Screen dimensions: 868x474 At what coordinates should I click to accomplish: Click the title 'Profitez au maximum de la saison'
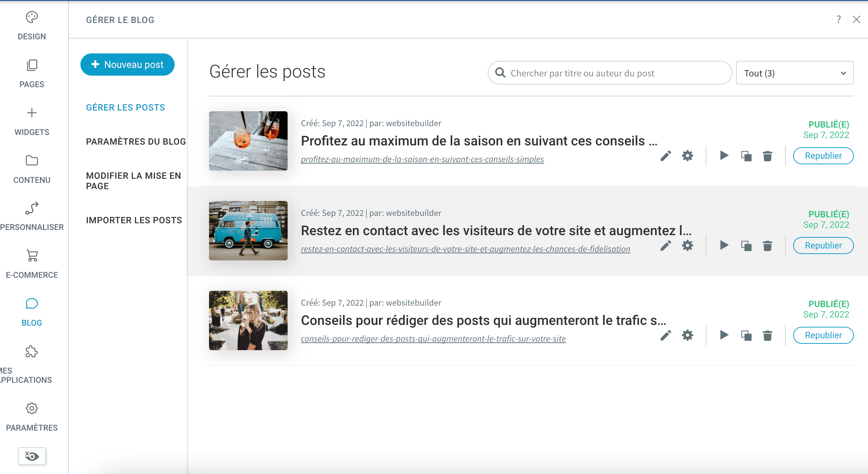point(479,141)
